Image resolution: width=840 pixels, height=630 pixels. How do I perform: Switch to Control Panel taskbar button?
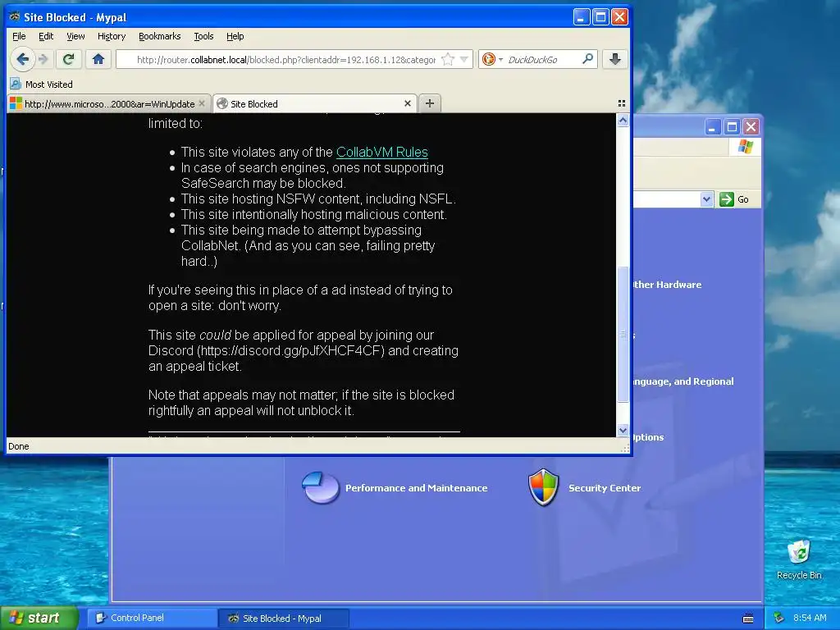point(151,618)
